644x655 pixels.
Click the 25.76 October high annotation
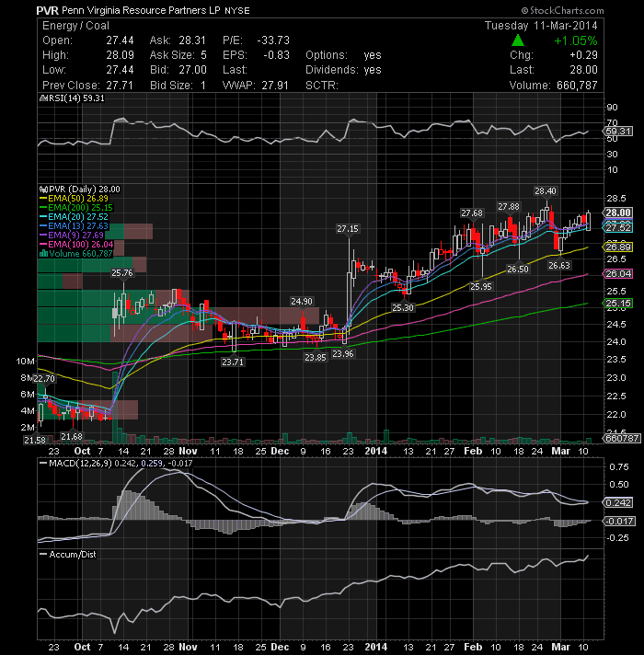[122, 273]
